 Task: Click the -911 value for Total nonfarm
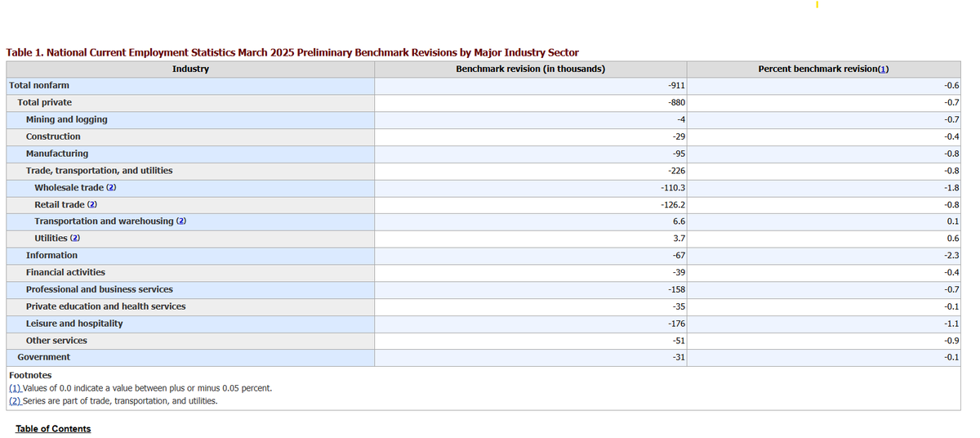coord(677,86)
